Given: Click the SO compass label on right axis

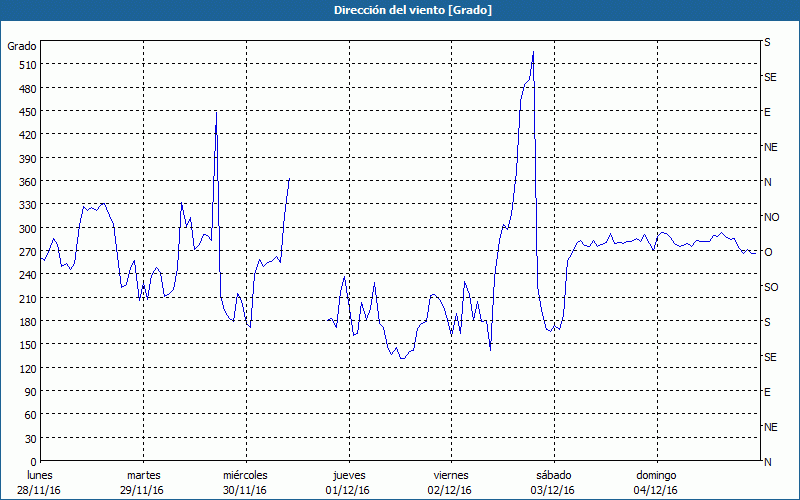Looking at the screenshot, I should (x=771, y=287).
